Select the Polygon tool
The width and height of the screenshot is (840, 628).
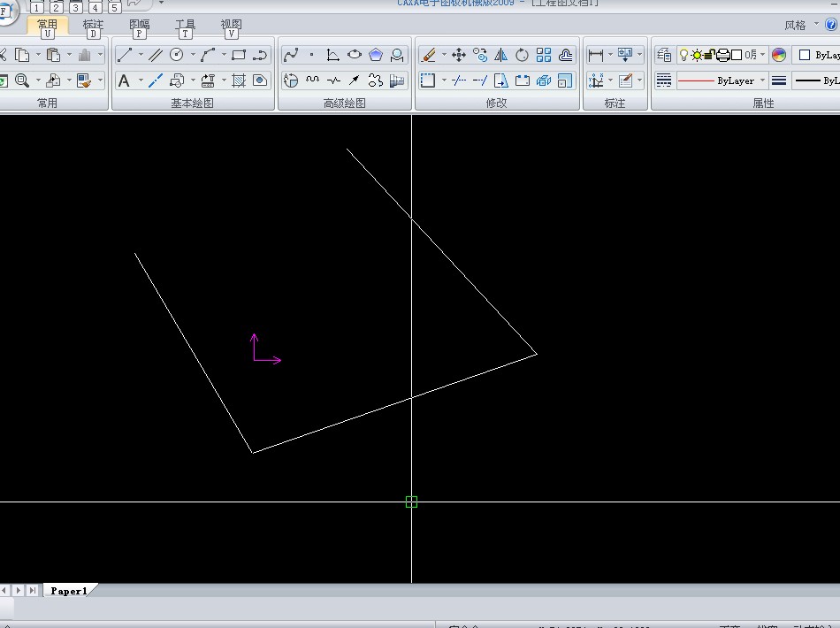(376, 55)
